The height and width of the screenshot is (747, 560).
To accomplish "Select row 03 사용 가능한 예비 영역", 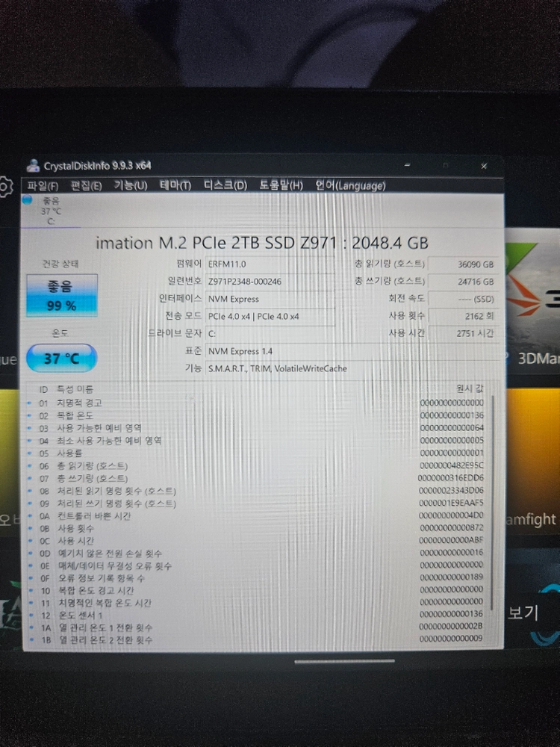I will tap(256, 428).
